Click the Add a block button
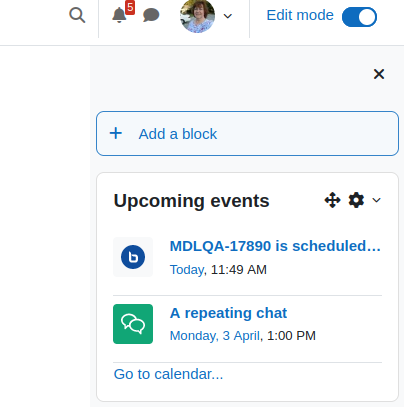Image resolution: width=404 pixels, height=407 pixels. pos(247,133)
